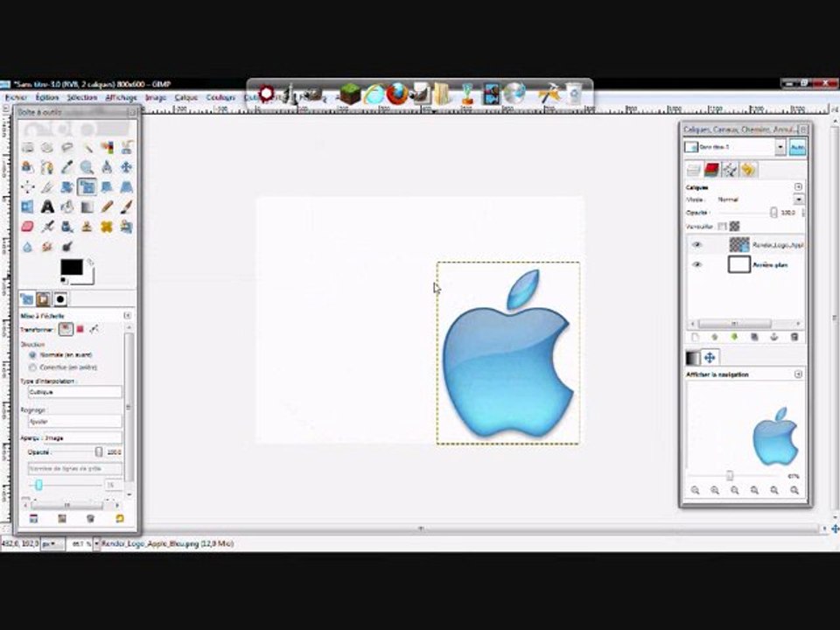Select the Paintbrush tool
Screen dimensions: 840x630
coord(126,206)
